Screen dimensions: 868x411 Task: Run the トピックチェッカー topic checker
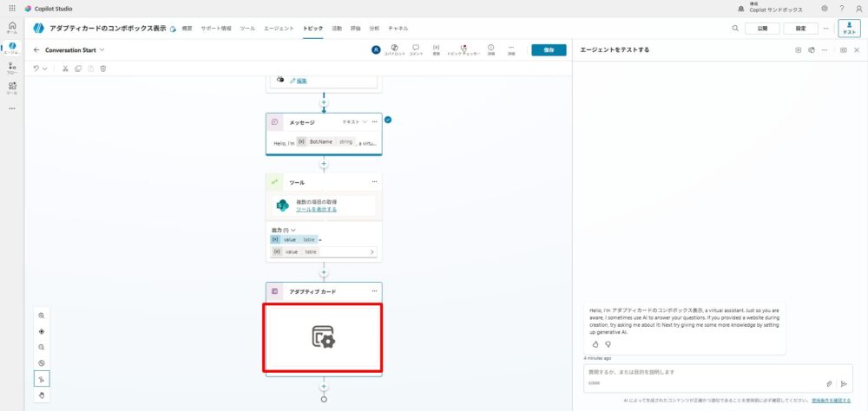(x=464, y=49)
